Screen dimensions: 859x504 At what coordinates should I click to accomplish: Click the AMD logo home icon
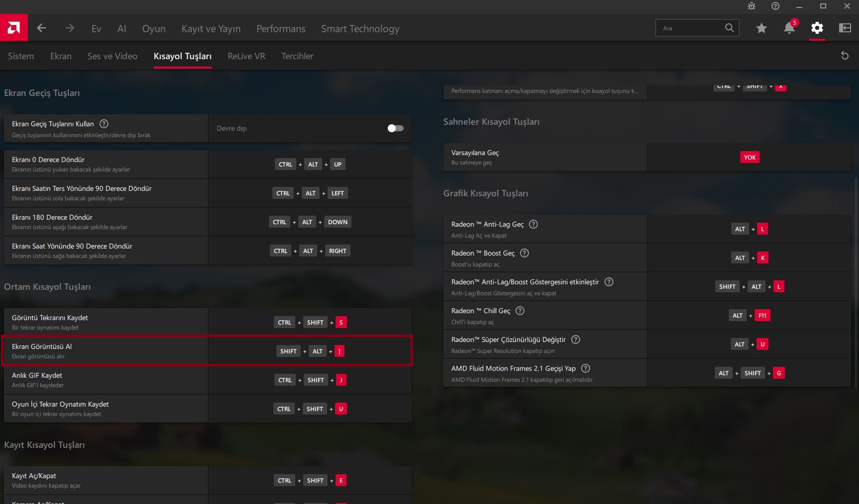point(14,27)
